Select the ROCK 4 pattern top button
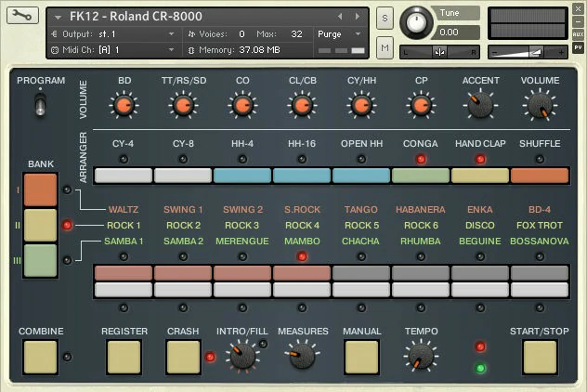This screenshot has width=587, height=392. click(x=302, y=273)
